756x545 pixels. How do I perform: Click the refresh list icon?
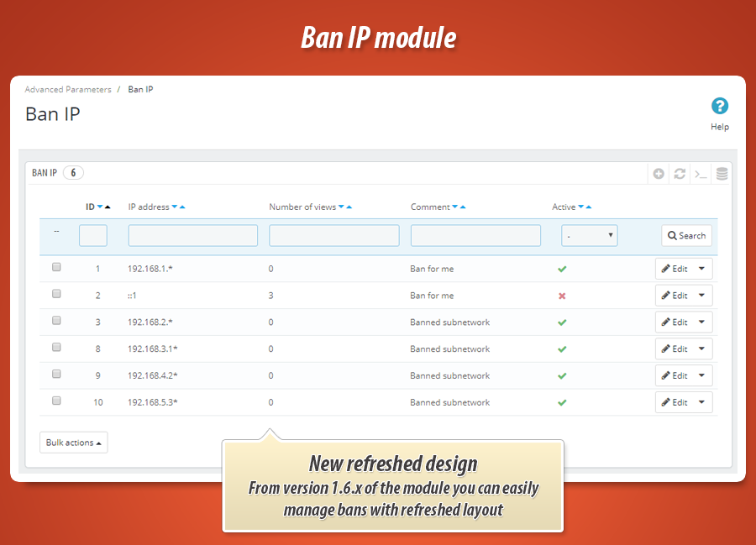coord(680,174)
